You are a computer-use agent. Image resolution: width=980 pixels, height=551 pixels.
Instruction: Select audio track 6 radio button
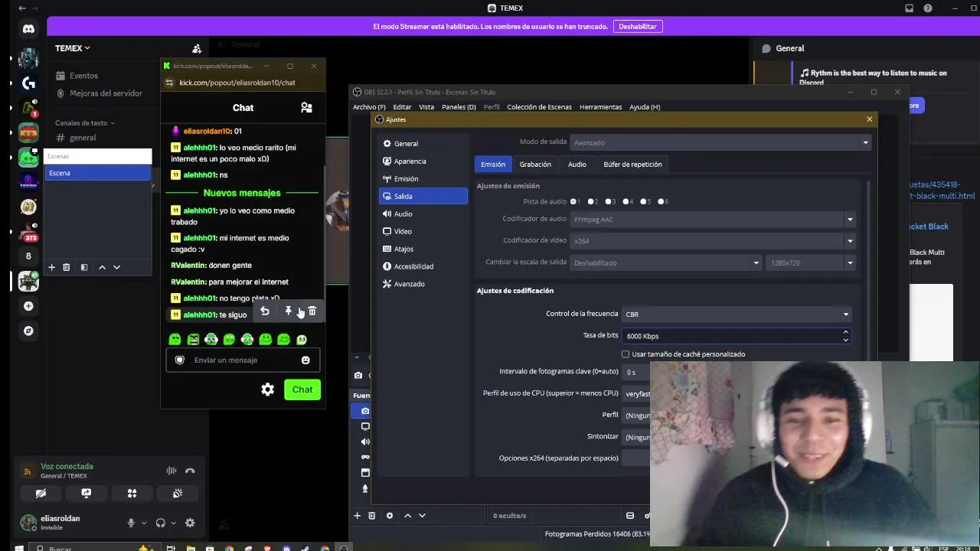(661, 202)
